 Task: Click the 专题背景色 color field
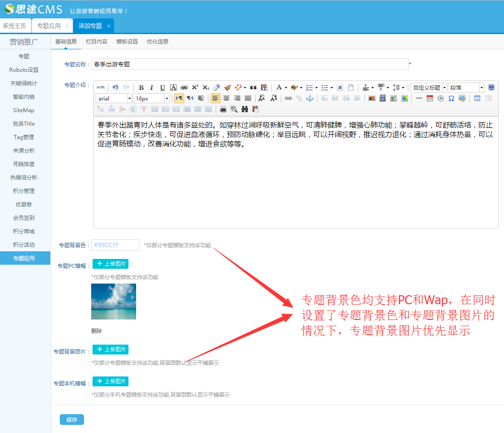click(x=115, y=245)
